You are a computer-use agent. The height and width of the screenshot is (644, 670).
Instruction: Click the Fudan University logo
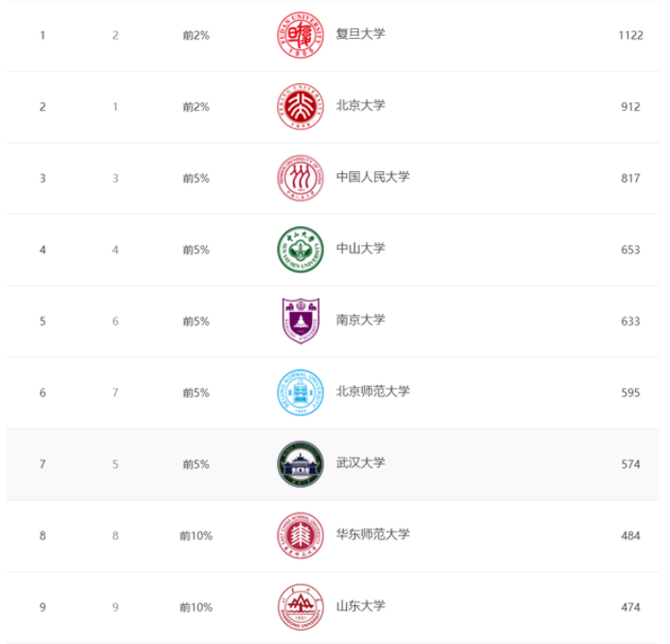[x=299, y=35]
